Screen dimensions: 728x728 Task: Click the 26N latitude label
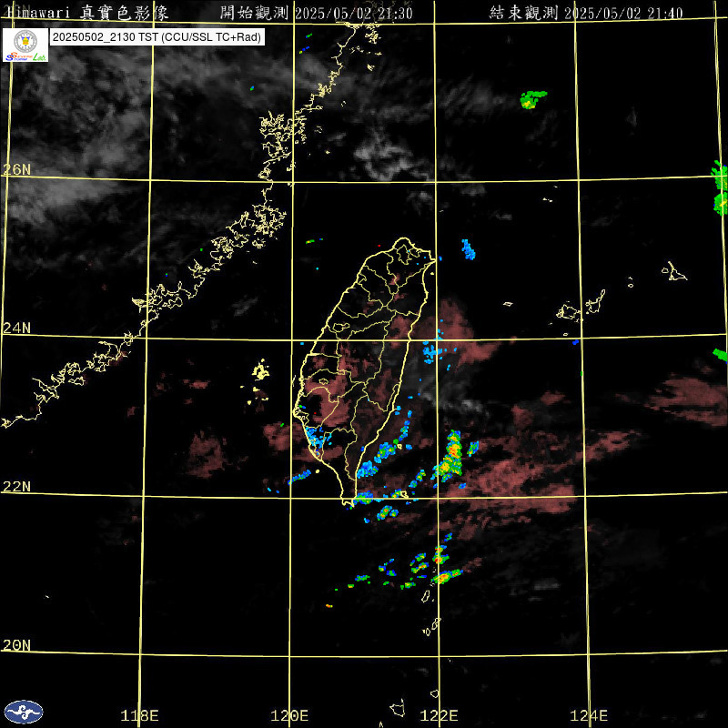click(16, 170)
